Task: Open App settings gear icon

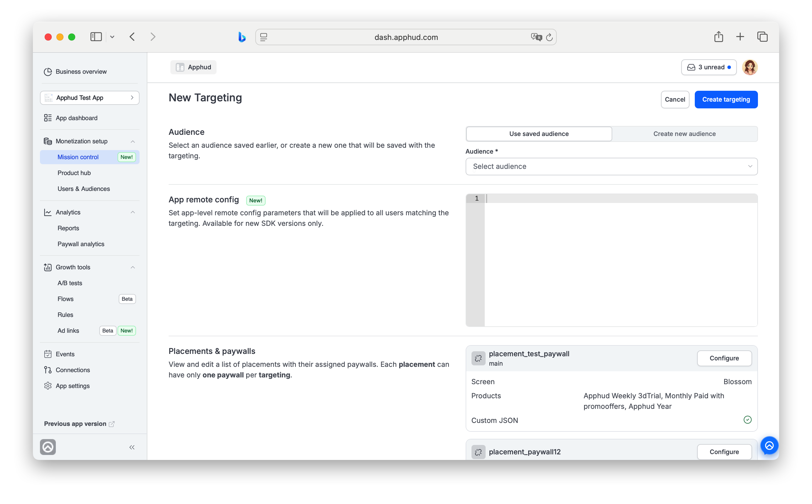Action: tap(48, 386)
